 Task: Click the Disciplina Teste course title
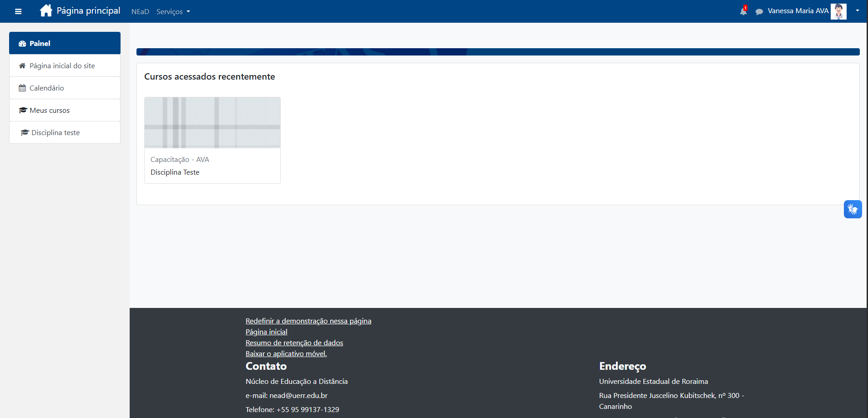(175, 172)
